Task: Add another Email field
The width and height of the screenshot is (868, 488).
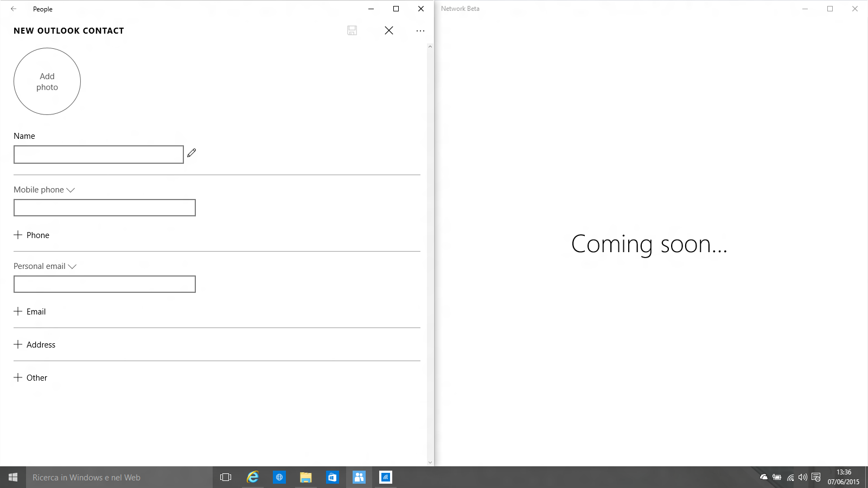Action: 30,311
